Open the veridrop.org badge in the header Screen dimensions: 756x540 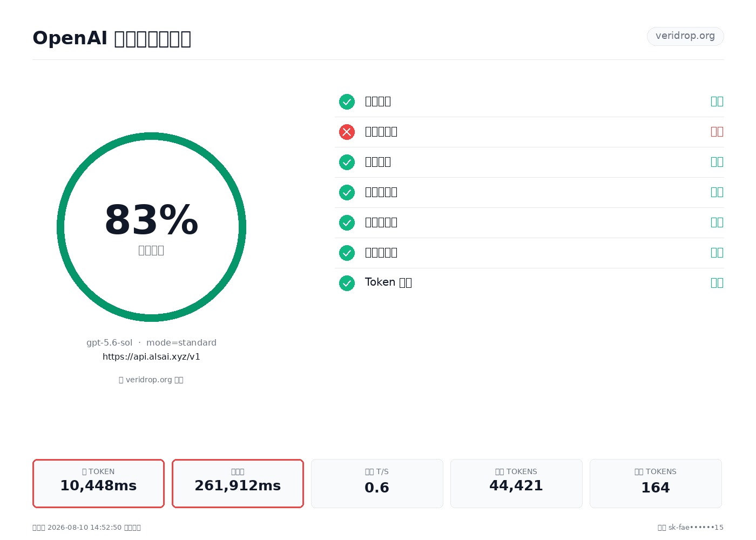pyautogui.click(x=685, y=36)
